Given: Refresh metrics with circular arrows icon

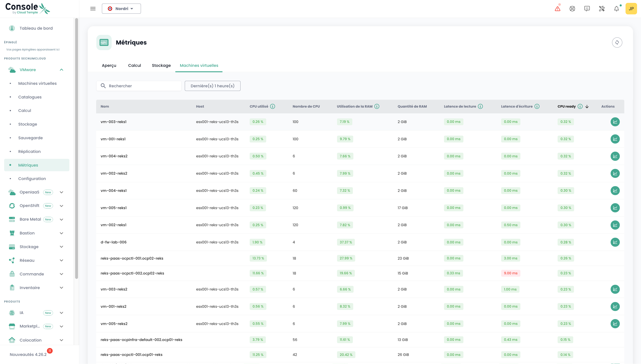Looking at the screenshot, I should [x=617, y=43].
